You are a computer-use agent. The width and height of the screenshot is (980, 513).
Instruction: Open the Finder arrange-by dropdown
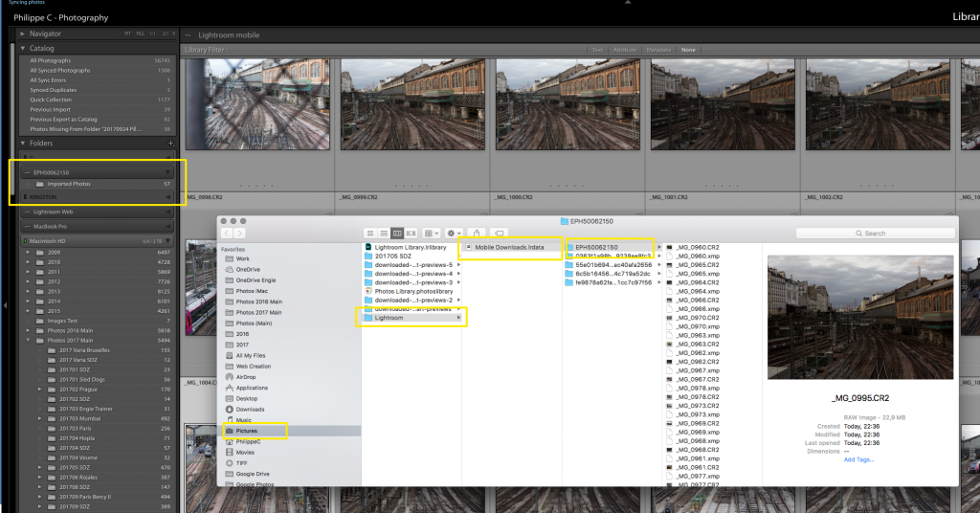[432, 234]
